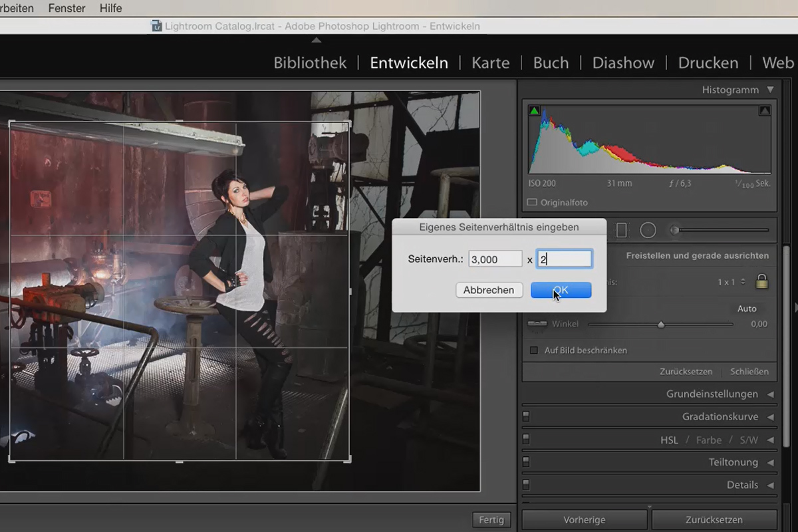Click the second ratio field showing 2

coord(565,259)
